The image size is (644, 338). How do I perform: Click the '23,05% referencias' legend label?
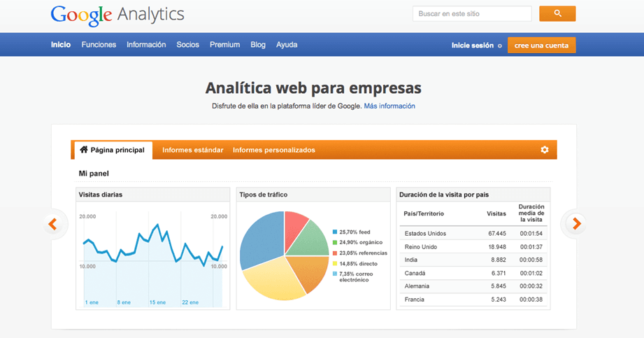pos(363,253)
